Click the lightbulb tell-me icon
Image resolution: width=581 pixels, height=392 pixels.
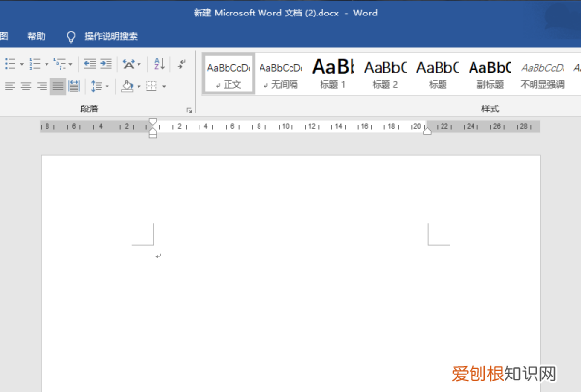click(x=71, y=37)
